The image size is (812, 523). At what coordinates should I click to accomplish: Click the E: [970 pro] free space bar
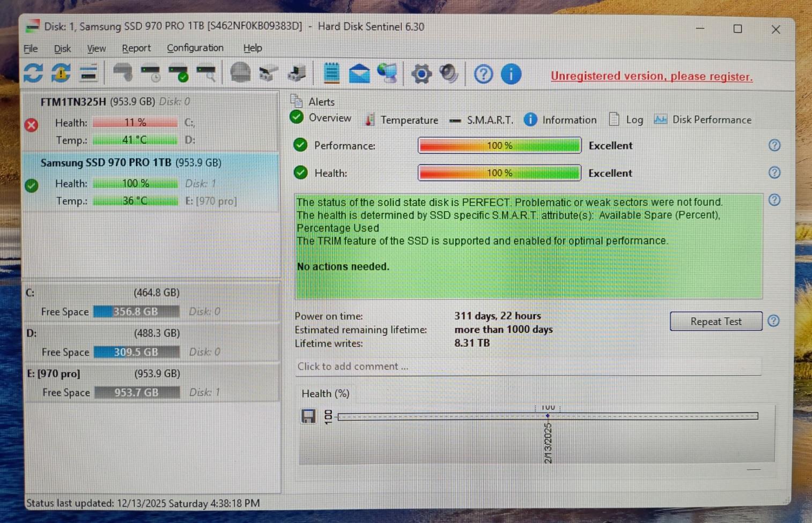tap(137, 393)
